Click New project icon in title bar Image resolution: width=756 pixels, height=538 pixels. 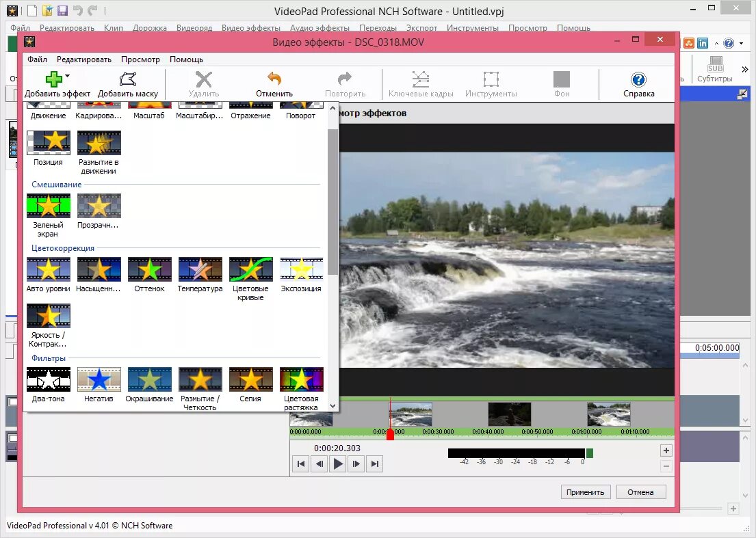tap(32, 10)
